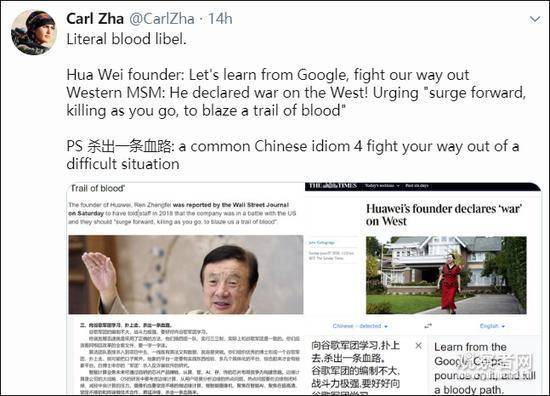The width and height of the screenshot is (550, 396).
Task: Expand the Chinese - detected language dropdown
Action: point(360,326)
